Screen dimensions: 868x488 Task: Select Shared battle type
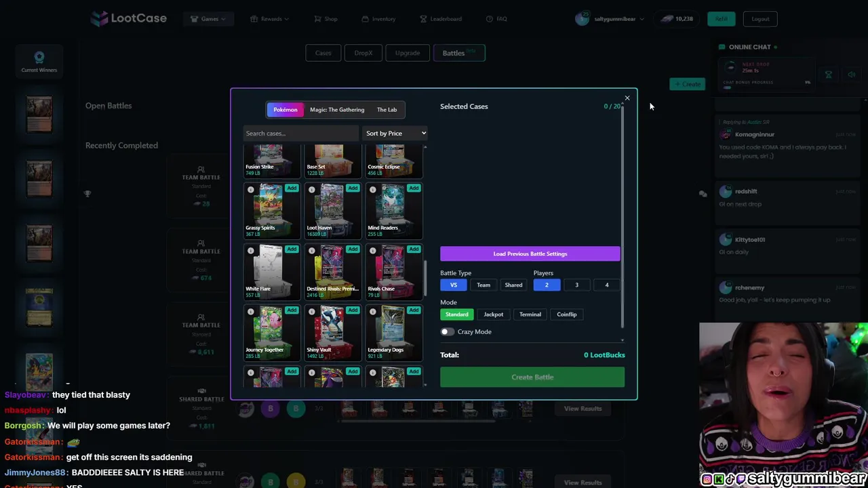pos(513,285)
